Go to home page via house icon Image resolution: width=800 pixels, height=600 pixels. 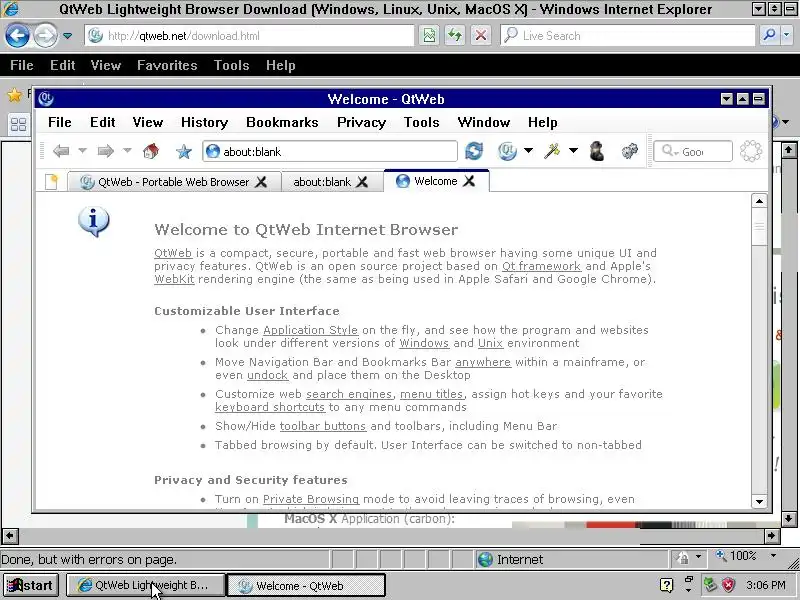[151, 151]
